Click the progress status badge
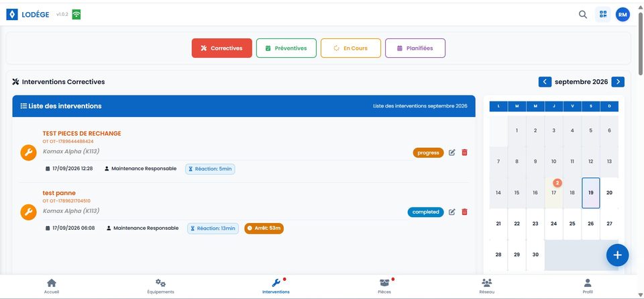This screenshot has width=644, height=299. click(x=429, y=153)
